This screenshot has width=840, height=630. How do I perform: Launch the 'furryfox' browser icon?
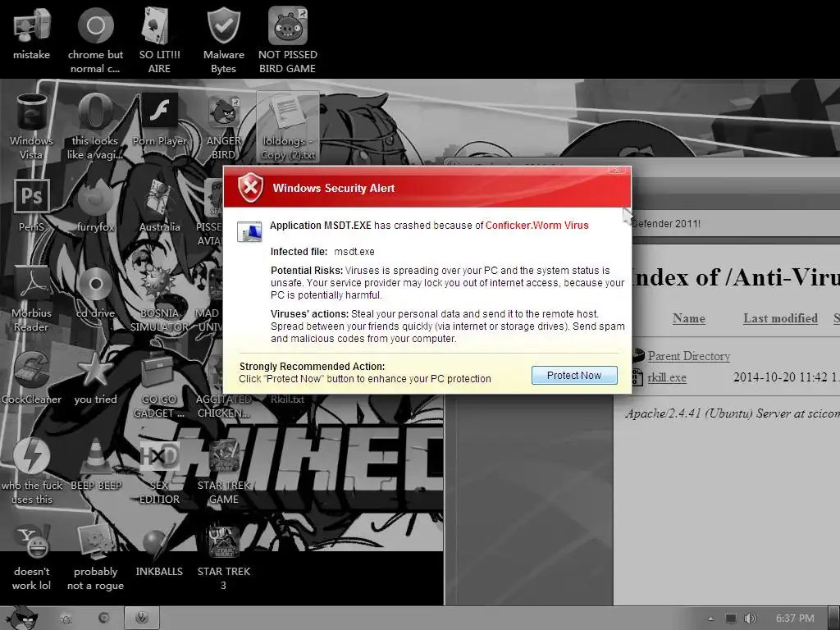coord(95,197)
